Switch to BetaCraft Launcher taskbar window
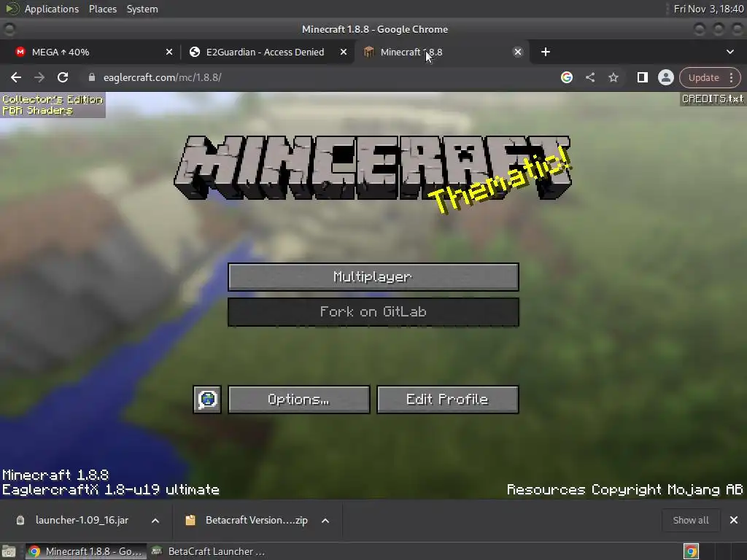The image size is (747, 560). tap(209, 551)
